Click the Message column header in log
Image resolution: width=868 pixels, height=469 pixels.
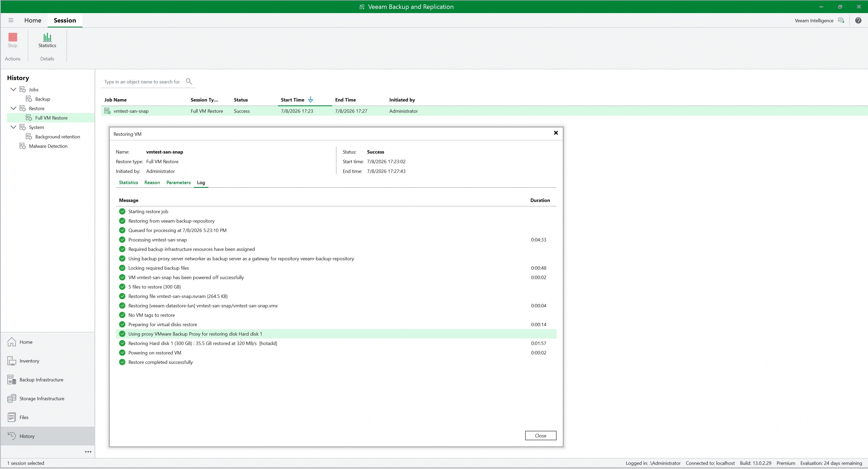(x=129, y=200)
